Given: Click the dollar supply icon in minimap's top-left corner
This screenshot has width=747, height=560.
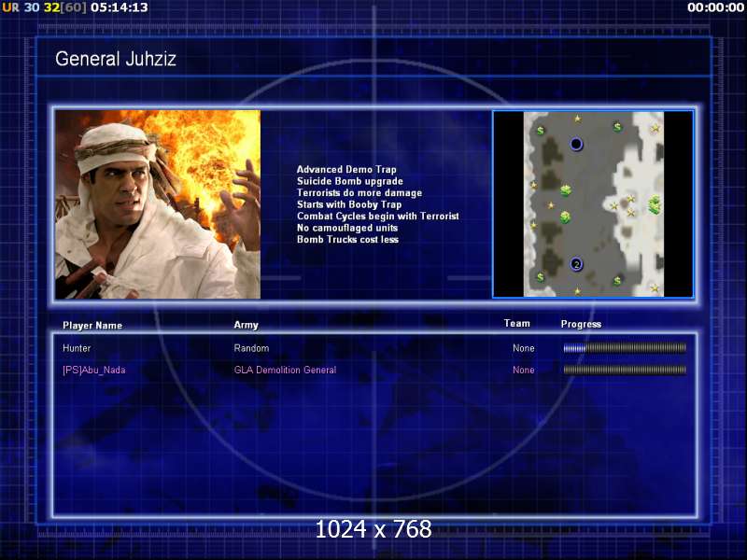Looking at the screenshot, I should 541,130.
